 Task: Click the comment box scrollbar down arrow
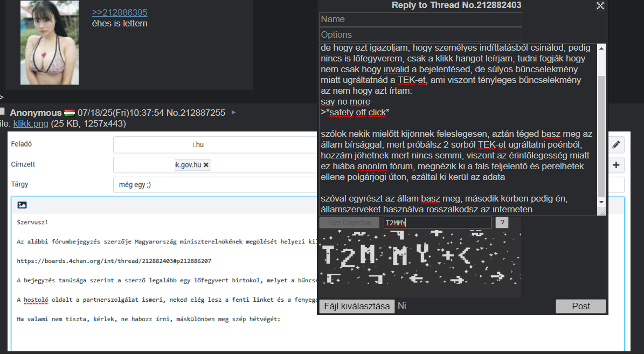tap(601, 202)
